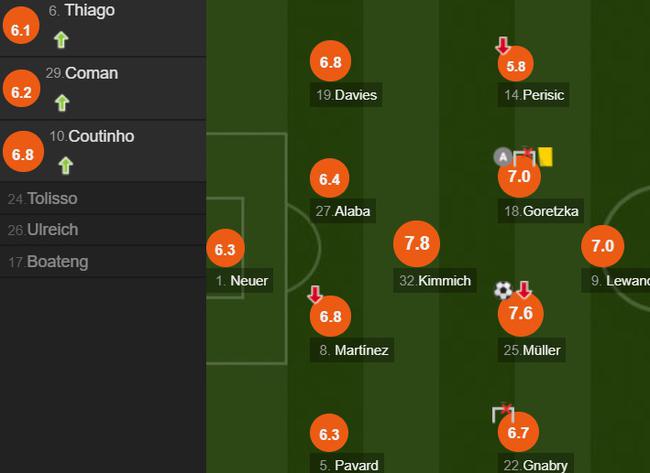Click the red substitution arrow above Perisic
The width and height of the screenshot is (650, 473).
pyautogui.click(x=503, y=46)
